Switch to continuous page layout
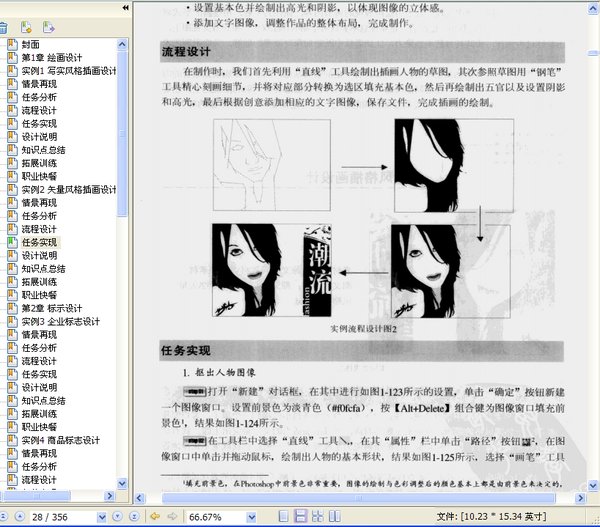This screenshot has height=527, width=600. pos(301,516)
